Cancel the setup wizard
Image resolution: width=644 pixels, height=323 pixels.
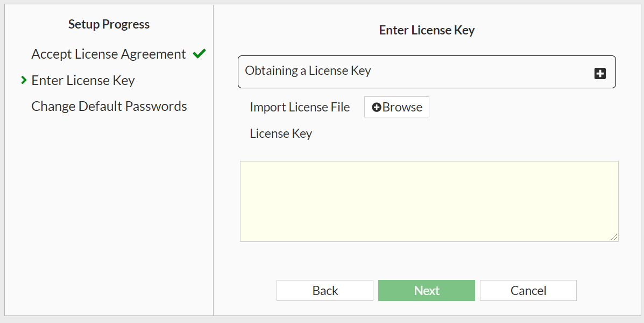(528, 290)
